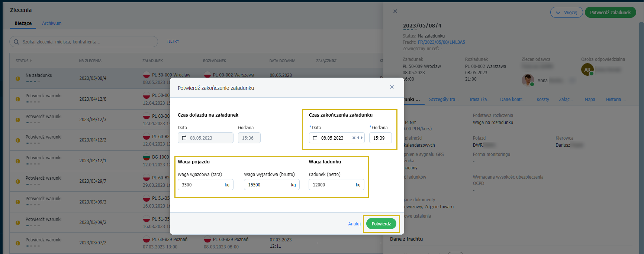Open order 2023/04/12/8 row
The width and height of the screenshot is (644, 254).
tap(93, 99)
